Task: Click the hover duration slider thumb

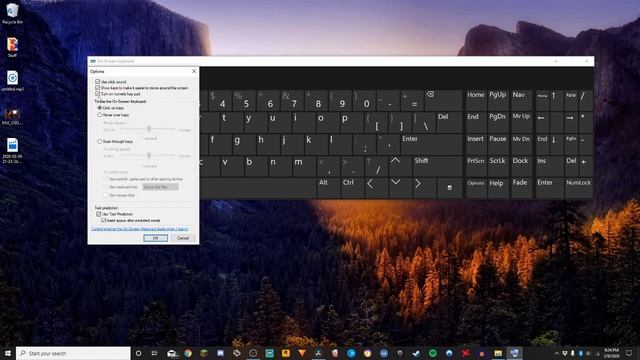Action: pos(149,129)
